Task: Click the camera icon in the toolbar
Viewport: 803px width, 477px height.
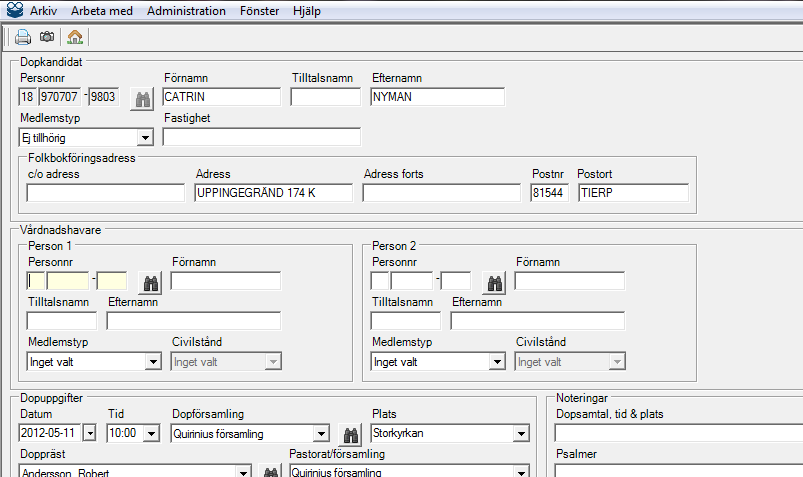Action: pos(47,37)
